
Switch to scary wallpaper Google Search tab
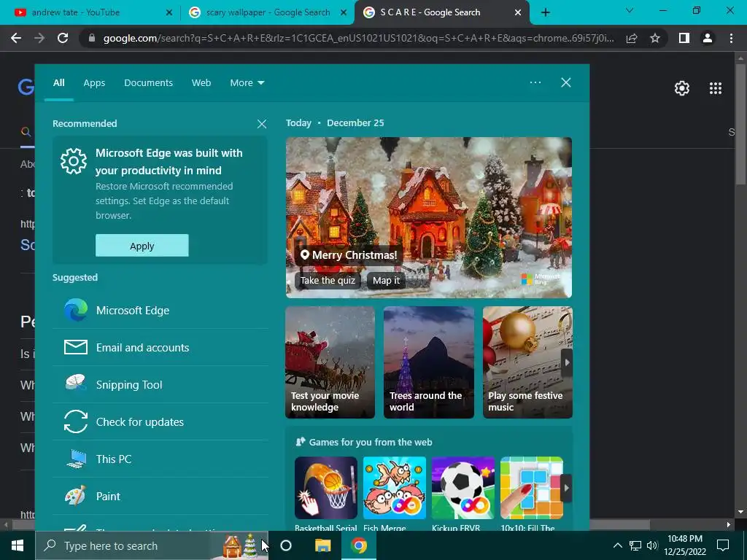point(268,12)
